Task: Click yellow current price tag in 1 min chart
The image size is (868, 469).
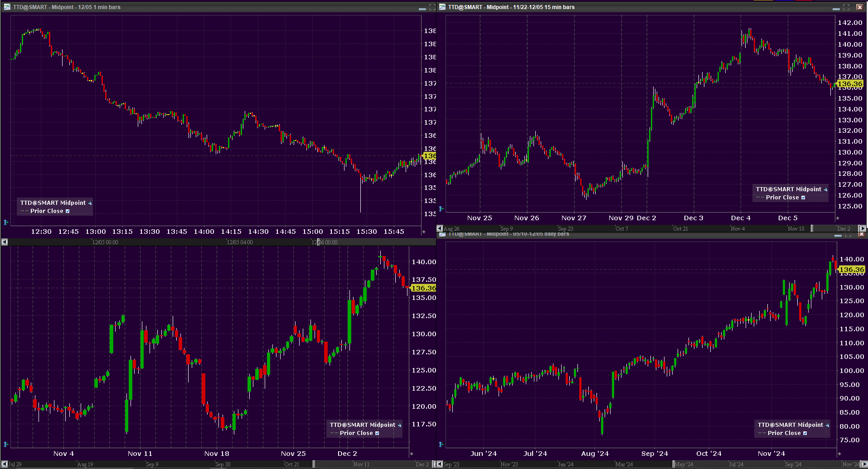Action: pyautogui.click(x=429, y=156)
